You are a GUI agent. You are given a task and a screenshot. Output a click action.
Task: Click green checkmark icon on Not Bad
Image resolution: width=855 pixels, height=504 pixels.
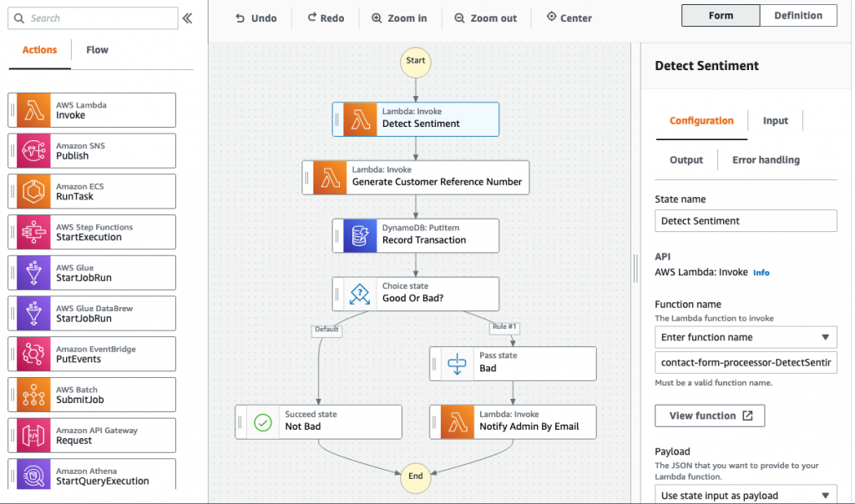click(263, 422)
